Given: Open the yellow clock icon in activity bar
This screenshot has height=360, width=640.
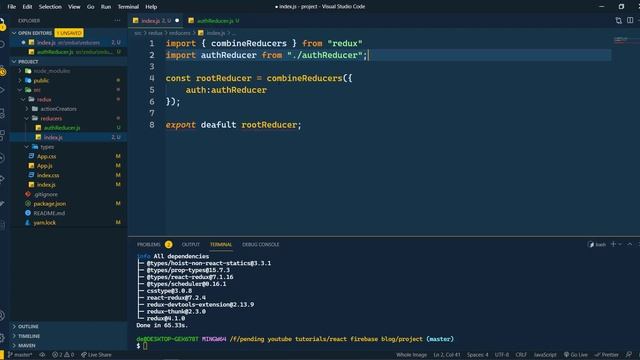Looking at the screenshot, I should pyautogui.click(x=2, y=72).
